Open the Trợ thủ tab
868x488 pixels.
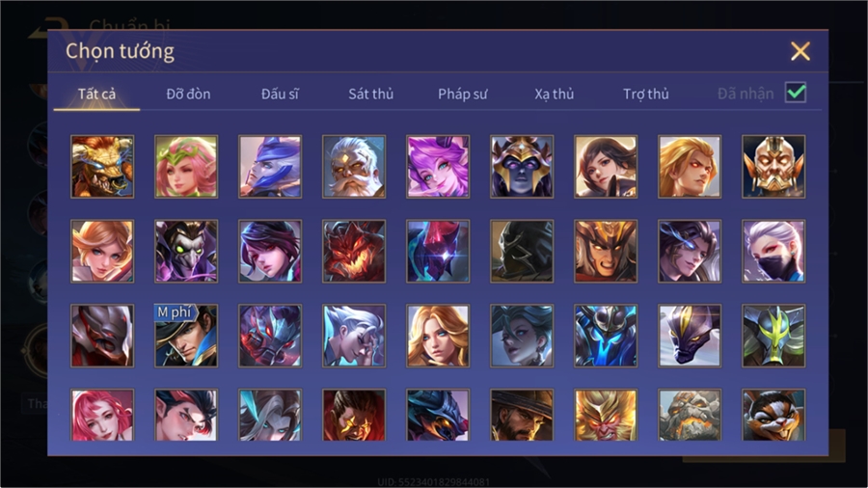[x=646, y=95]
